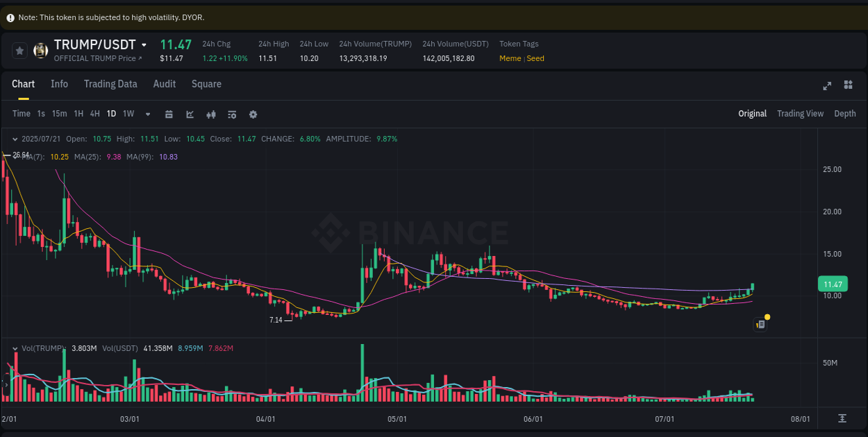Select the 1W timeframe

pos(128,113)
